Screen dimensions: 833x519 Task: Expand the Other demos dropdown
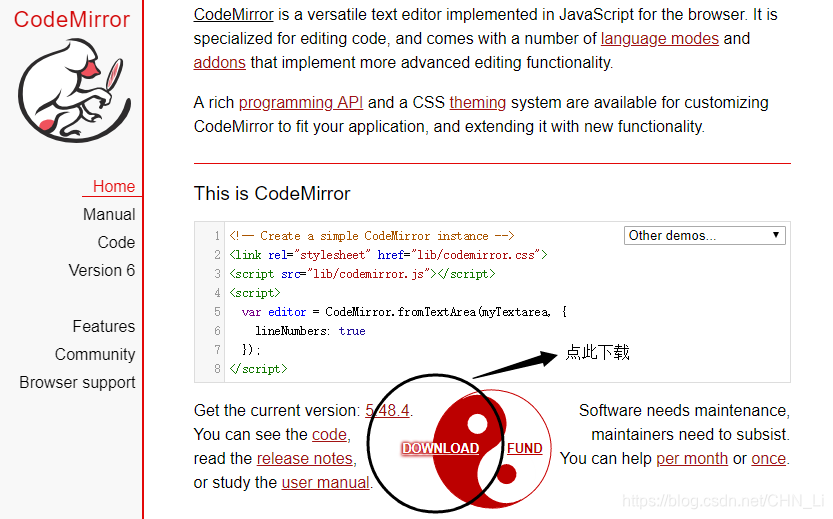tap(704, 235)
